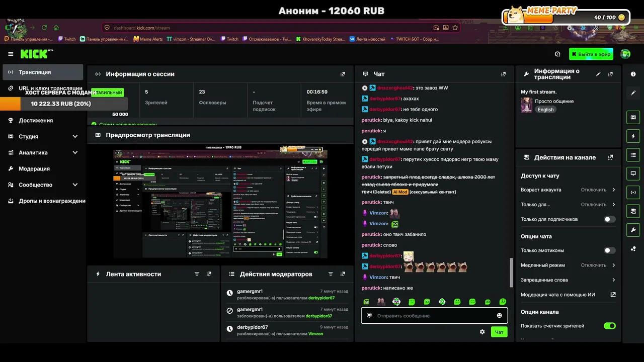Click the 00:16:59 live time value

tap(317, 92)
